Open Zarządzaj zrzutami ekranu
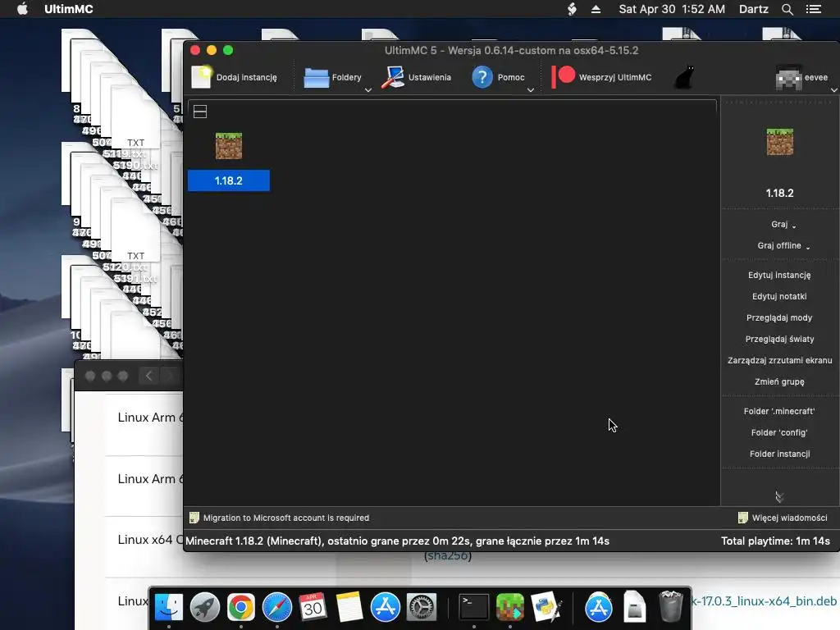The width and height of the screenshot is (840, 630). 779,361
